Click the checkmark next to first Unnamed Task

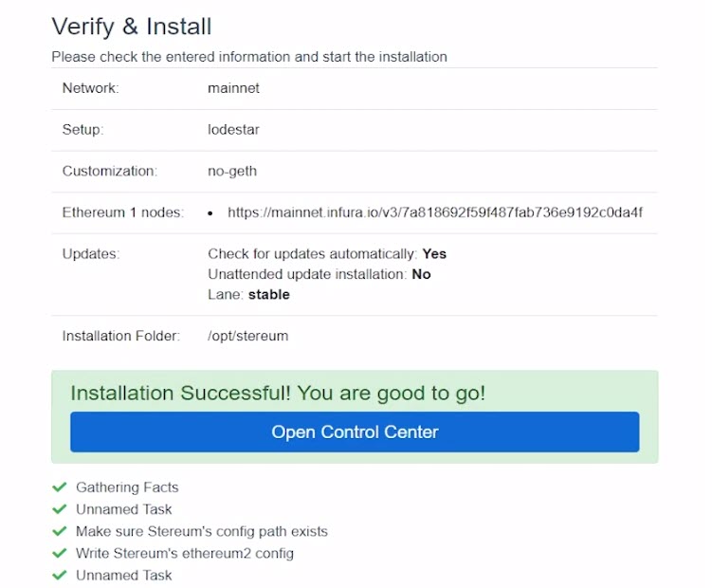[x=60, y=509]
